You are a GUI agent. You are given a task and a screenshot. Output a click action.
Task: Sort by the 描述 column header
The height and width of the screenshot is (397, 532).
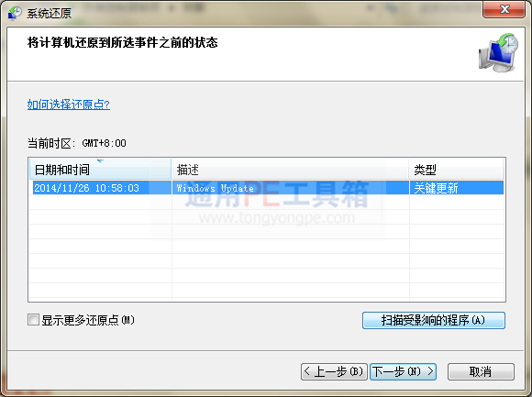pyautogui.click(x=290, y=170)
